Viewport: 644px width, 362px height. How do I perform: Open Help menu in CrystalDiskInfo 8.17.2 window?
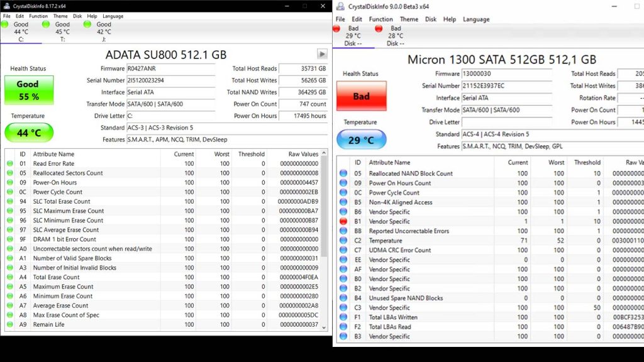92,16
